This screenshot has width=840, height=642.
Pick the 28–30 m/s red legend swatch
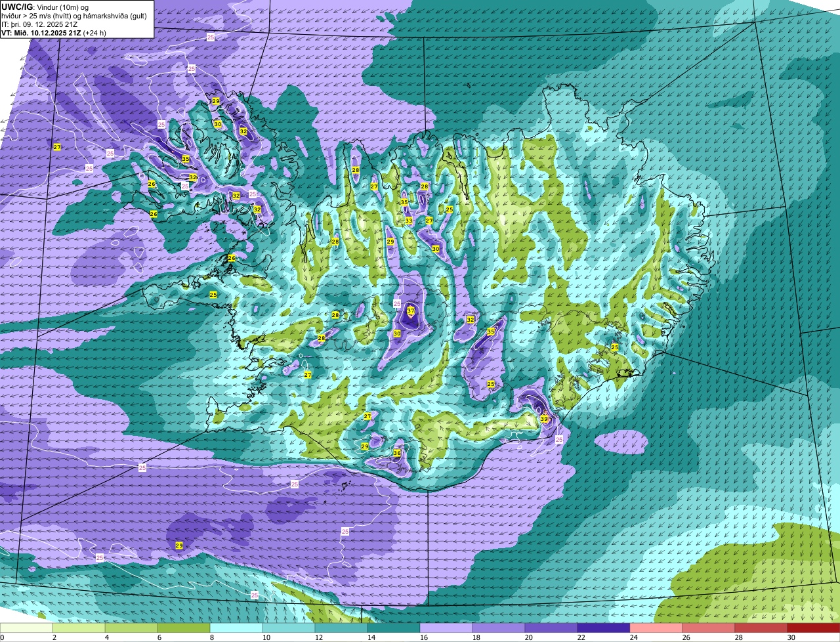(x=761, y=628)
